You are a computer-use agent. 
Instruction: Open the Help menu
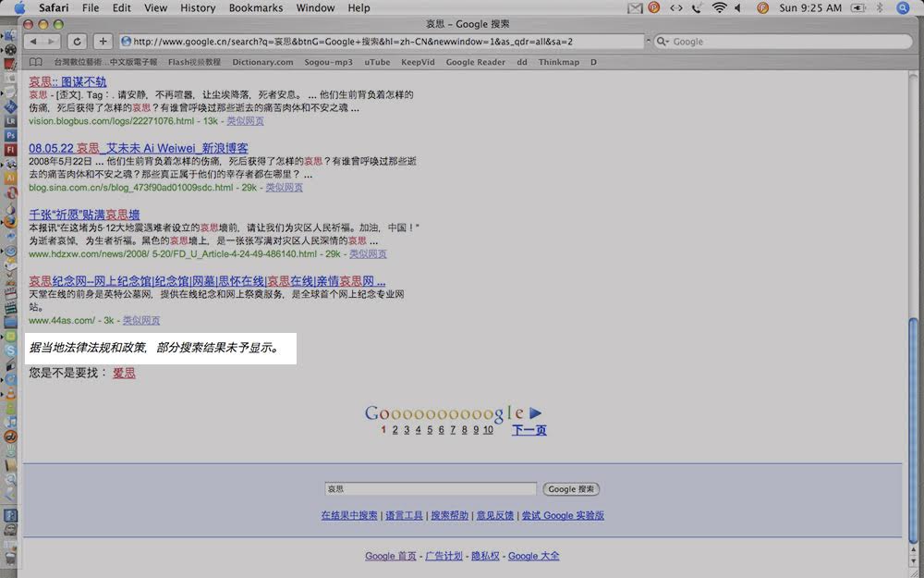coord(359,7)
